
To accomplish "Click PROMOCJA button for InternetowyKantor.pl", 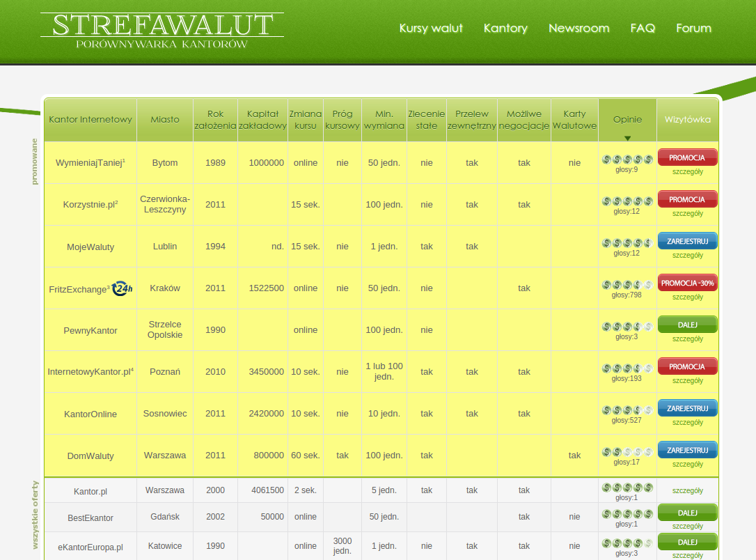I will tap(688, 366).
